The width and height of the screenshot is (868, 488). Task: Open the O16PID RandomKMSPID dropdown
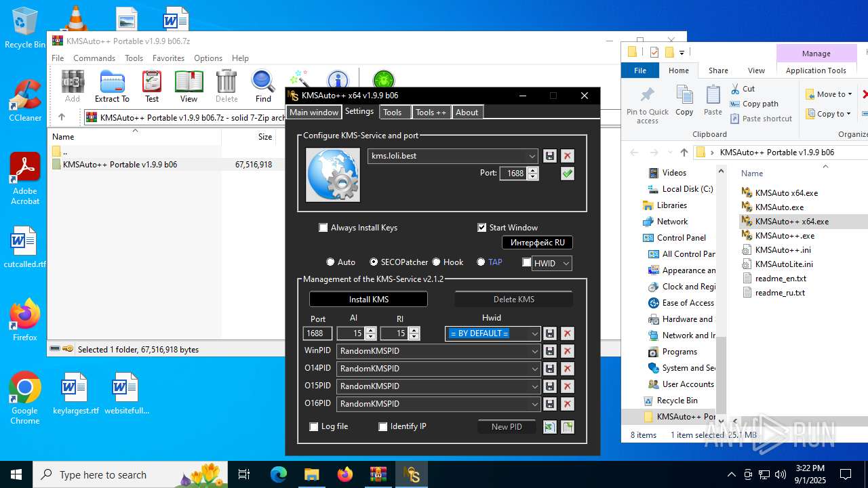[x=534, y=404]
